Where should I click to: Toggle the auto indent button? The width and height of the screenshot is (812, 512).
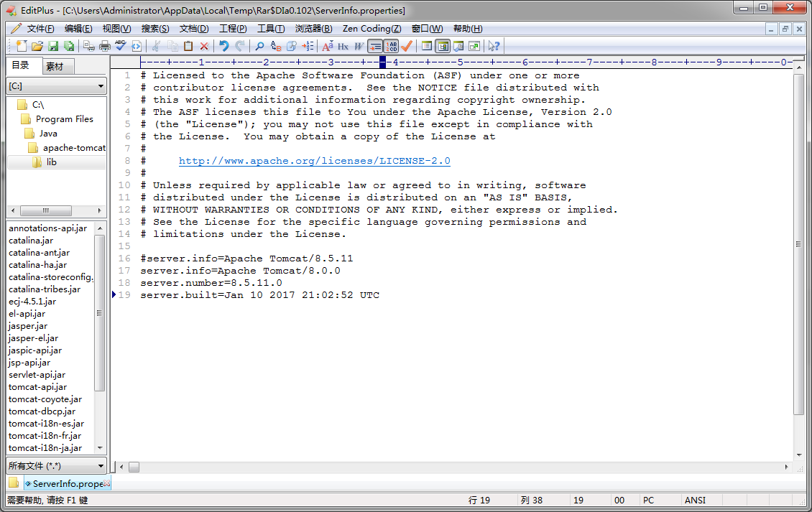pyautogui.click(x=375, y=46)
